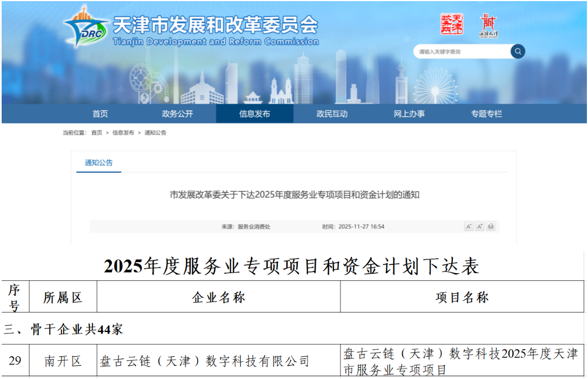Open the 政务公开 navigation item
This screenshot has height=379, width=588.
[177, 114]
